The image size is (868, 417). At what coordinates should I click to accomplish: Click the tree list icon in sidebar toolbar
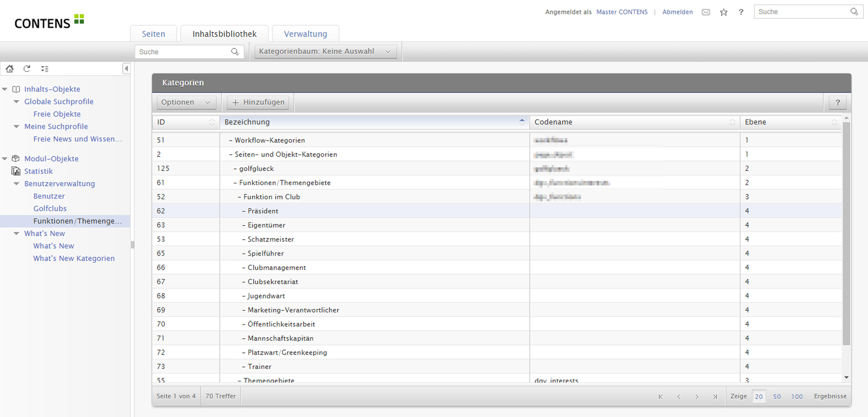44,69
